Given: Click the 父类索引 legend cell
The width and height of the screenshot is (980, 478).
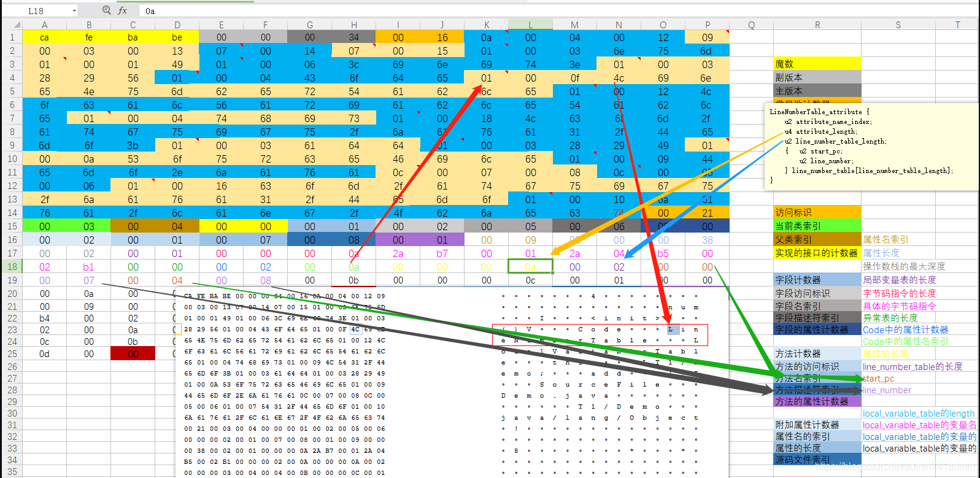Looking at the screenshot, I should tap(817, 239).
